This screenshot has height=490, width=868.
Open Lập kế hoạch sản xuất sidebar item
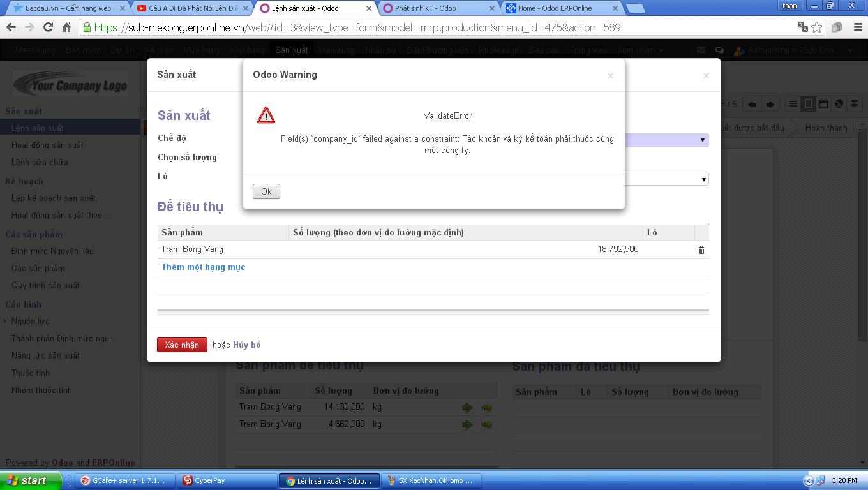[x=54, y=198]
